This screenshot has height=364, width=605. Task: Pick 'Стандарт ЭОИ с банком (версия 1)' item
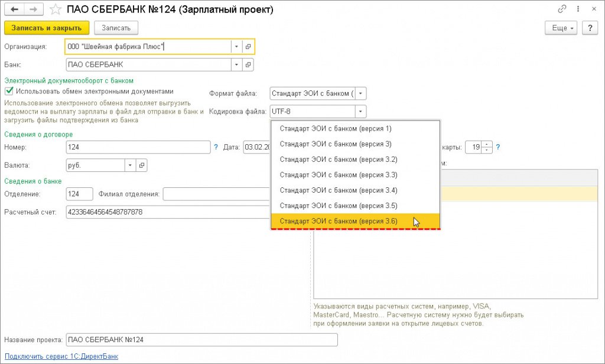coord(336,129)
